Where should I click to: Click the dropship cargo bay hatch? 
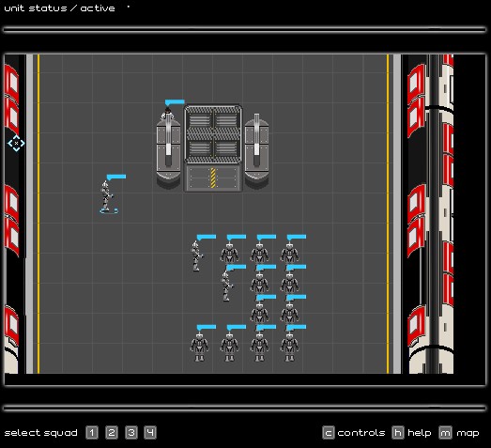(x=213, y=134)
